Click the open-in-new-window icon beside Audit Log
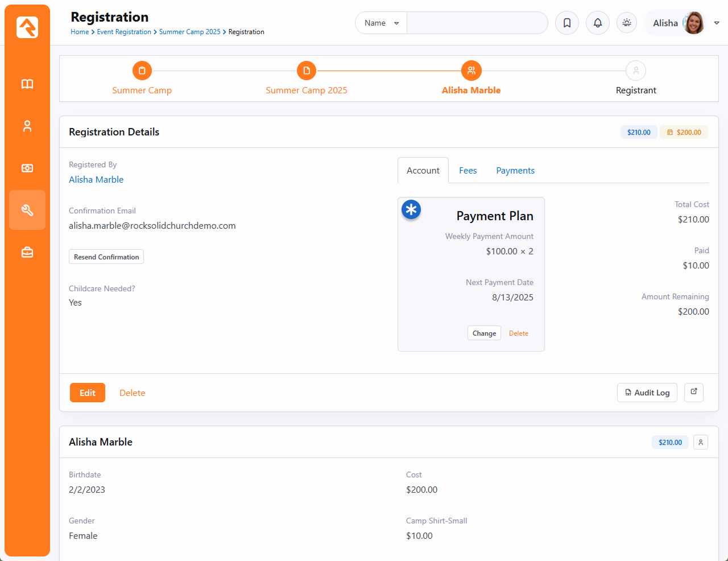 (693, 392)
